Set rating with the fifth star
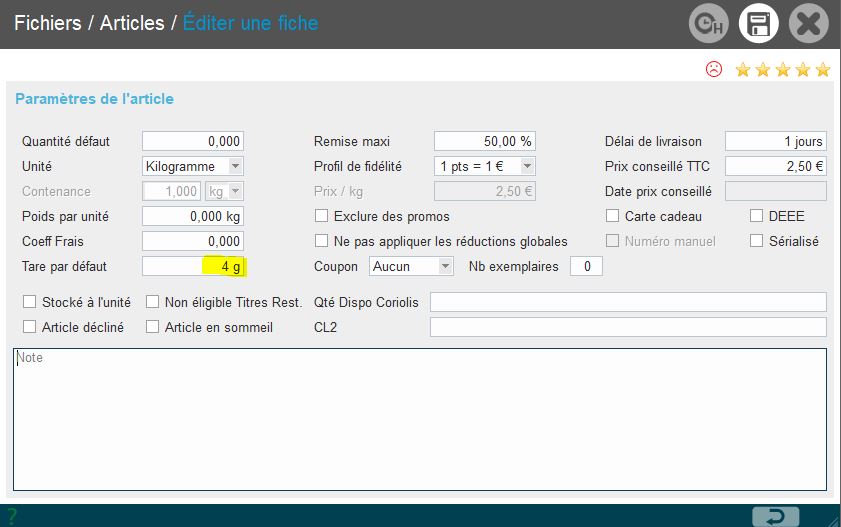The image size is (841, 527). [x=823, y=69]
